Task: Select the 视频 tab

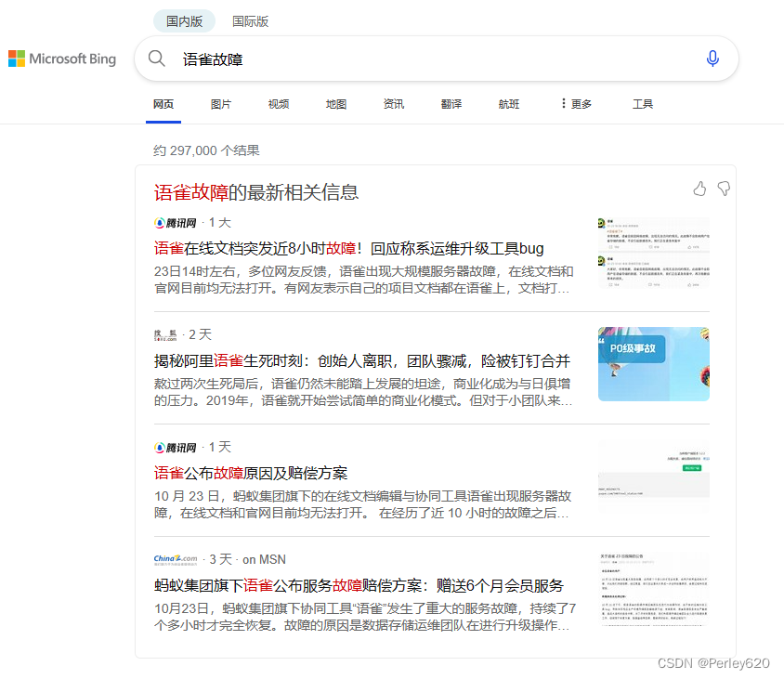Action: click(x=279, y=104)
